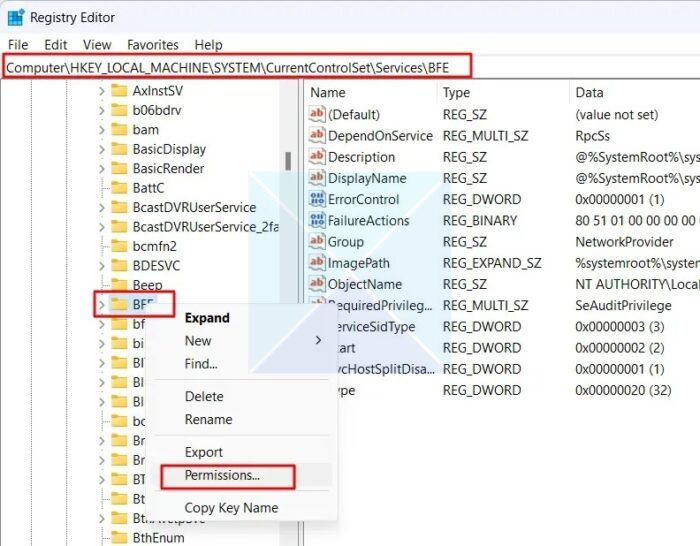This screenshot has width=700, height=546.
Task: Open the Edit menu
Action: (x=56, y=45)
